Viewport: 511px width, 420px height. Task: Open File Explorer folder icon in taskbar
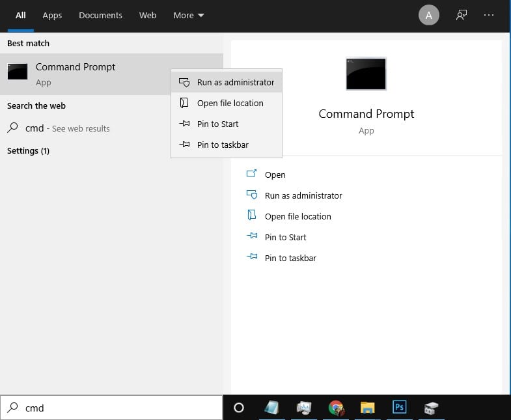point(368,408)
